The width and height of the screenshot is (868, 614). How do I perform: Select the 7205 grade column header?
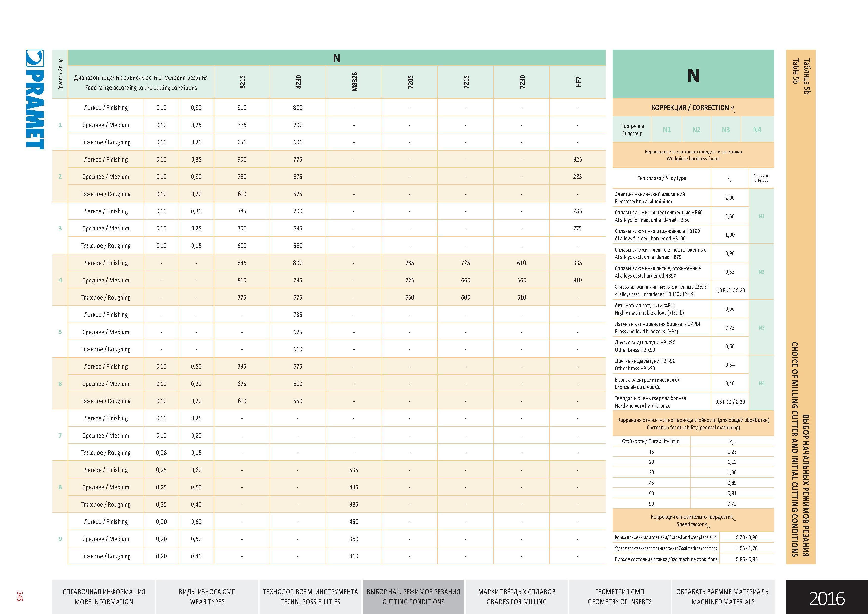point(410,82)
